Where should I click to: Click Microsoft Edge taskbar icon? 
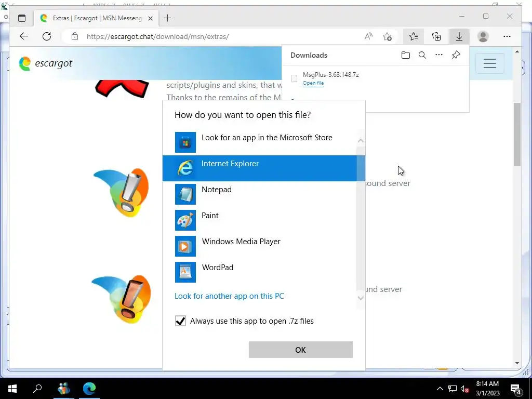pyautogui.click(x=89, y=389)
